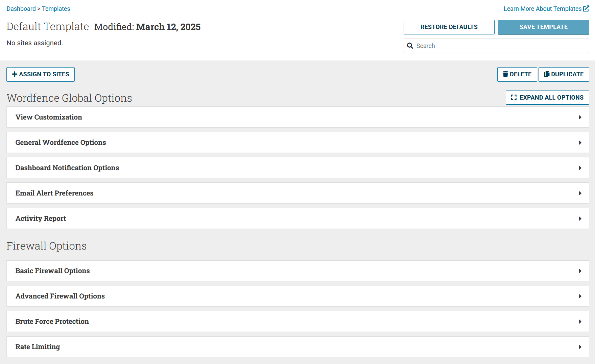Open the Rate Limiting title
The height and width of the screenshot is (364, 595).
pyautogui.click(x=38, y=347)
